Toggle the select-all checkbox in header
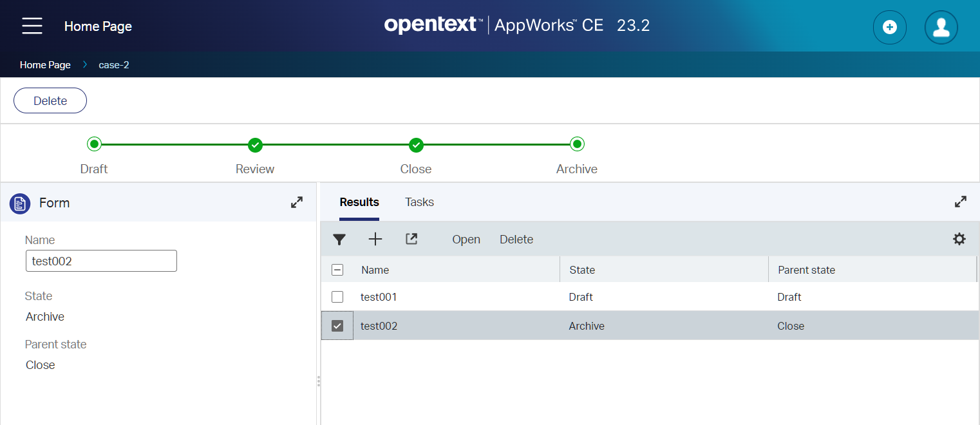The height and width of the screenshot is (425, 980). tap(337, 270)
